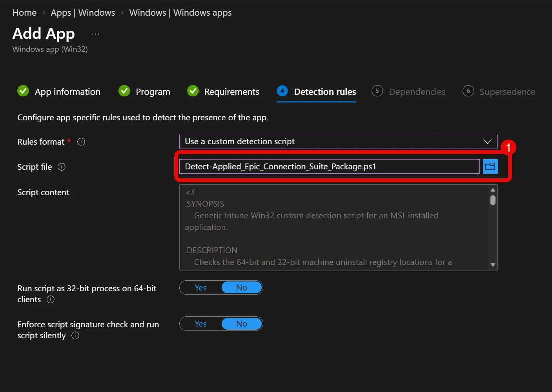Open the Rules format dropdown

[338, 142]
